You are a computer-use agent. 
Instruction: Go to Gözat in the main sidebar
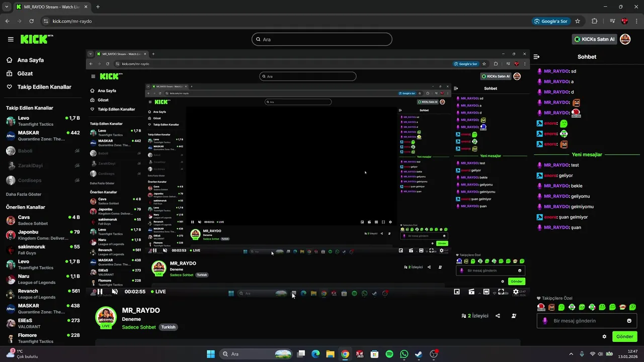point(25,73)
